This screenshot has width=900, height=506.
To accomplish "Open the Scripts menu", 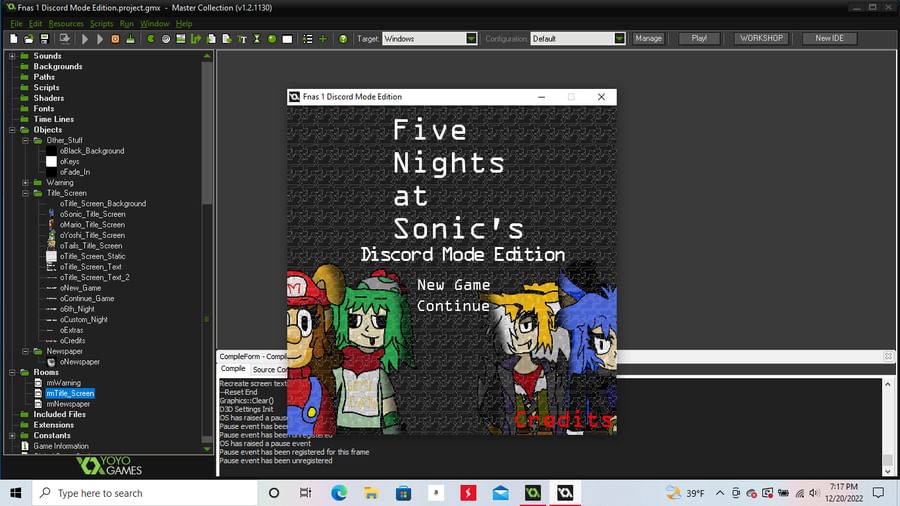I will click(102, 24).
